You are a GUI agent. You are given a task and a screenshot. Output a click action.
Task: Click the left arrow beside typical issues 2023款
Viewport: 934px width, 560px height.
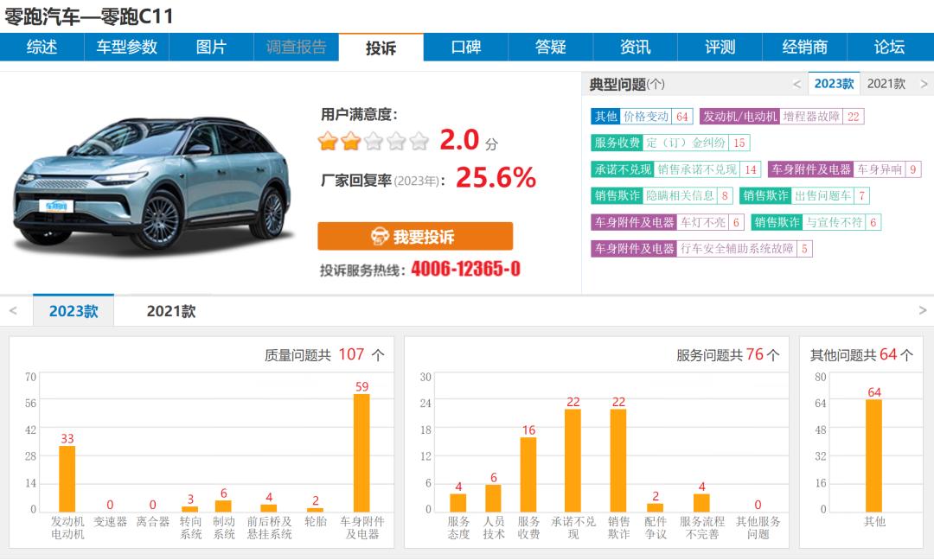796,84
